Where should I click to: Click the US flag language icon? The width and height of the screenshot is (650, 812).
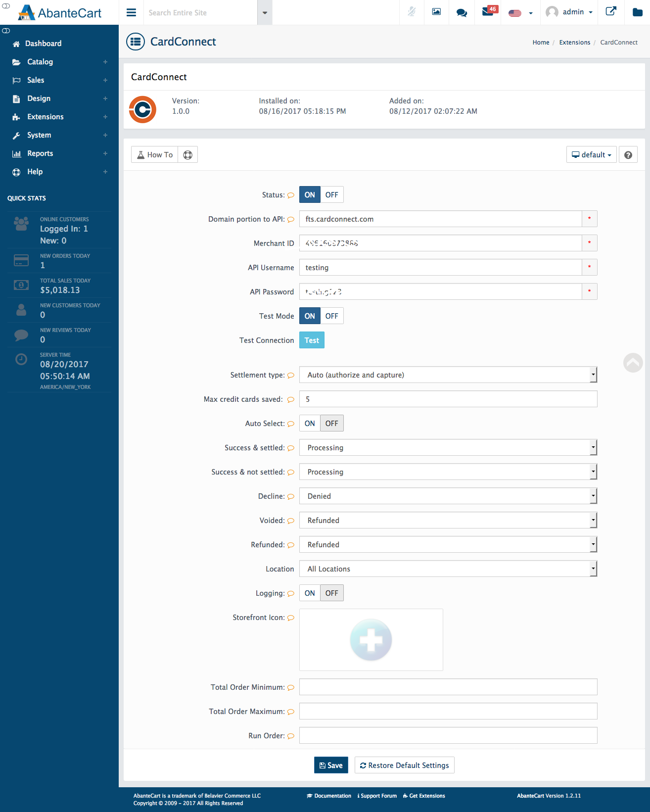click(x=515, y=13)
